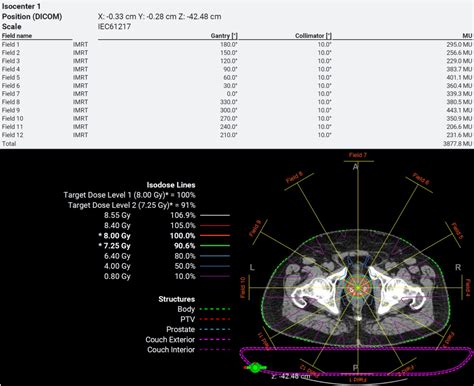474x386 pixels.
Task: Select Target Dose Level 2 (7.25 Gy) line
Action: (x=132, y=205)
